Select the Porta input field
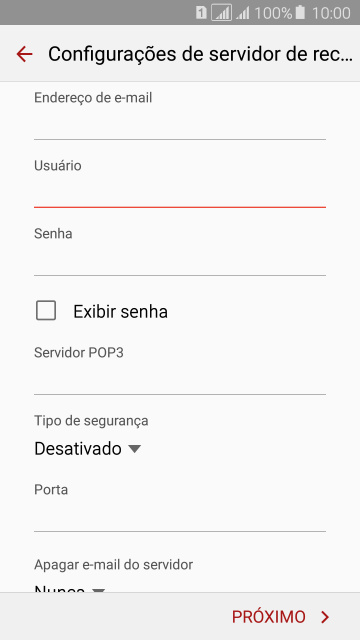360x640 pixels. coord(180,516)
